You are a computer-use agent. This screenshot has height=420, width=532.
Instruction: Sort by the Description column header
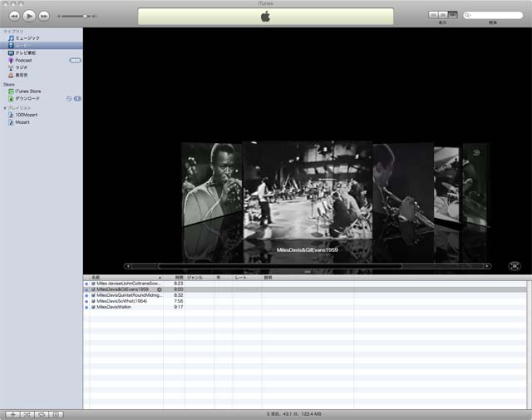coord(308,278)
